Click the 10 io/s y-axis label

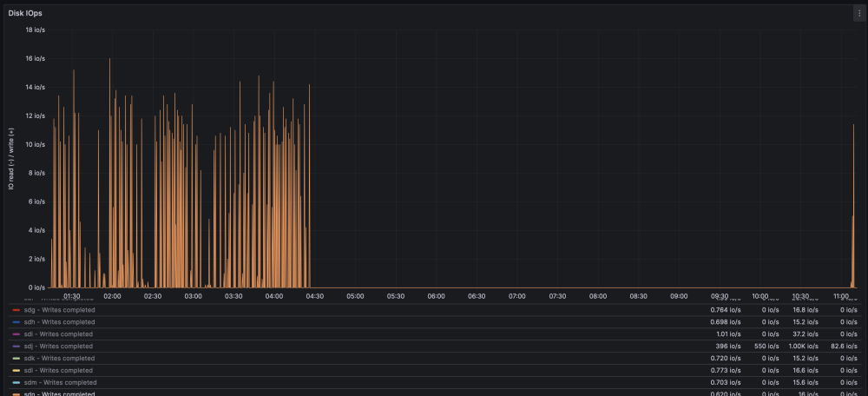click(36, 144)
